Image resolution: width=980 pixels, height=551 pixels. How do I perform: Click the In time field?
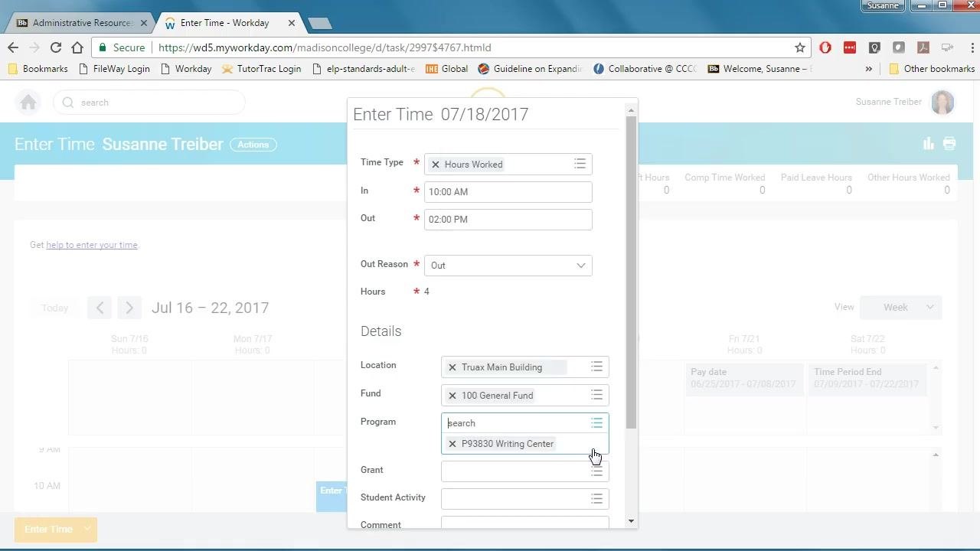click(508, 192)
